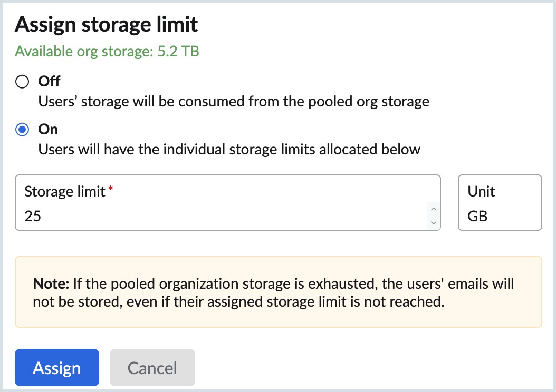Screen dimensions: 556x392
Task: Click the Storage limit input field
Action: 211,216
